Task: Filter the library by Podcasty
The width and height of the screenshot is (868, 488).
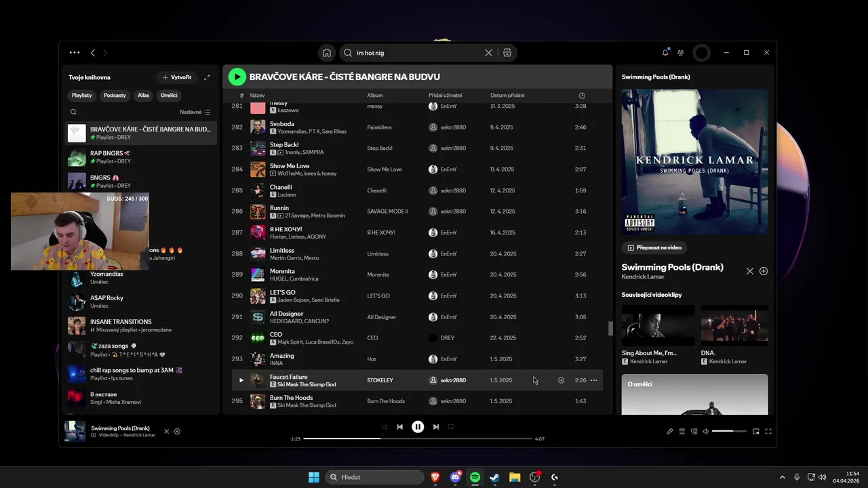Action: coord(115,96)
